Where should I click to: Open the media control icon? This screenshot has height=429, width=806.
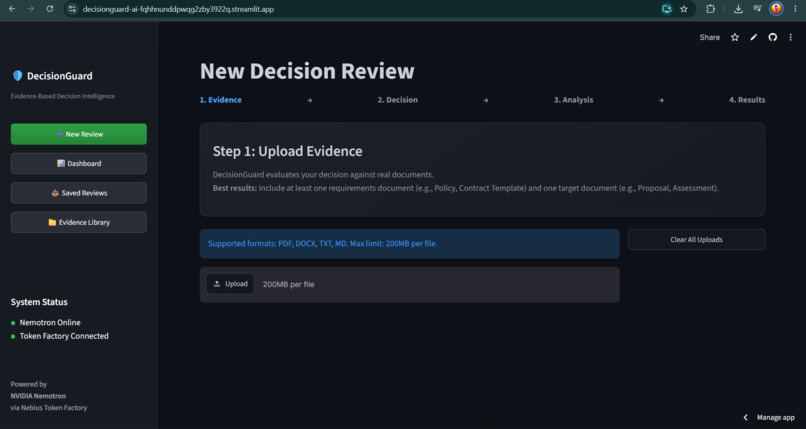pyautogui.click(x=757, y=9)
